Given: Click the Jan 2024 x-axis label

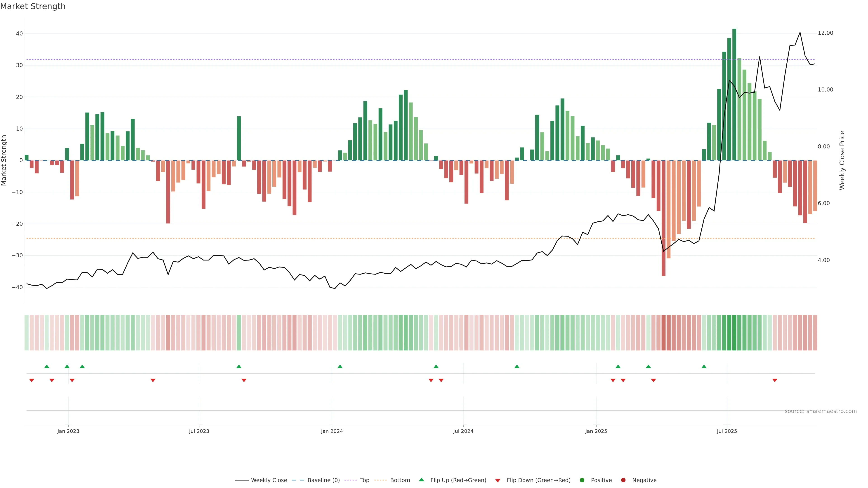Looking at the screenshot, I should tap(332, 431).
